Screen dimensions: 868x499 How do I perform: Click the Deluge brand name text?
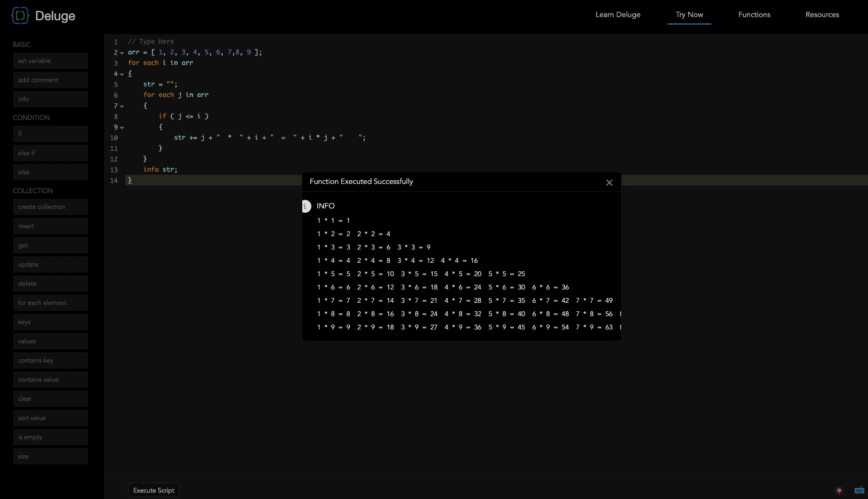click(x=55, y=16)
